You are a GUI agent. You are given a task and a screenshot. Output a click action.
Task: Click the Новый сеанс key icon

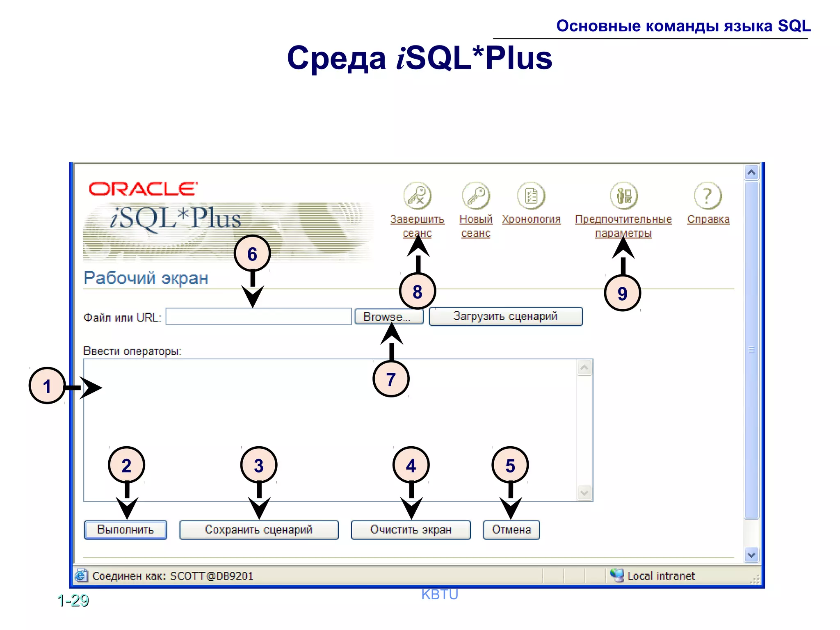476,196
